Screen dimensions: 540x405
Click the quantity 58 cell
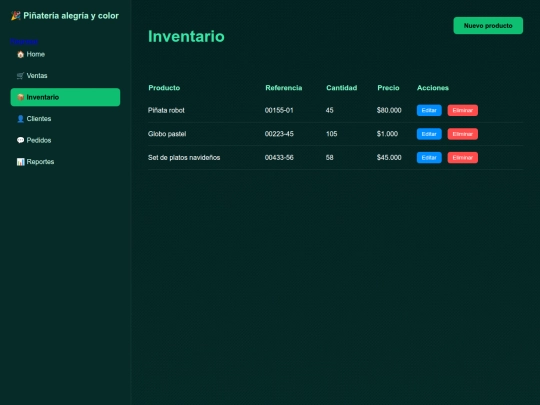[x=330, y=157]
